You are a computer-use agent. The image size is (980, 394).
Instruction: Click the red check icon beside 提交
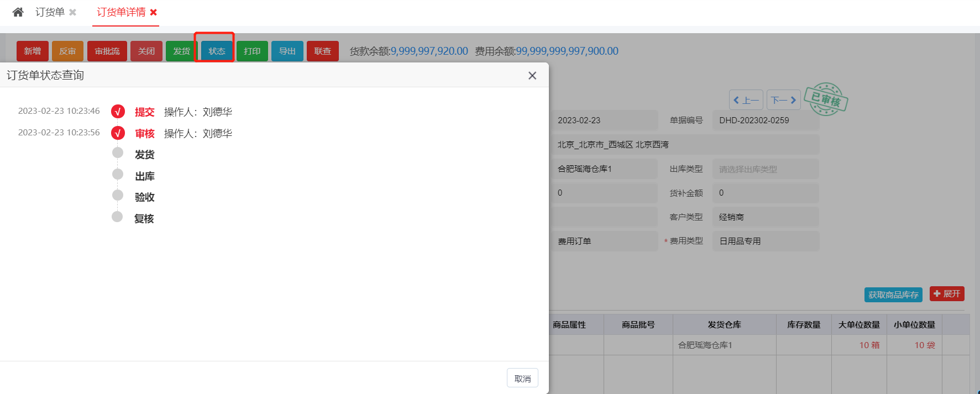click(x=118, y=112)
